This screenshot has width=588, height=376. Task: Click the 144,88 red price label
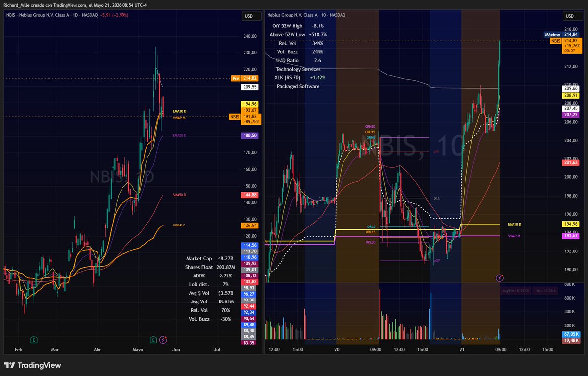(x=250, y=195)
